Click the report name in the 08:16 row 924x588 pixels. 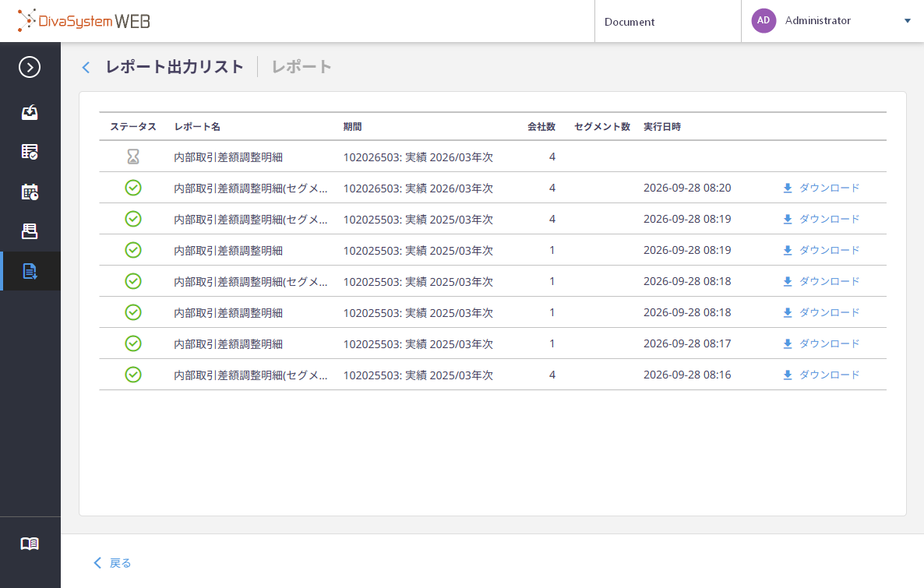coord(250,375)
